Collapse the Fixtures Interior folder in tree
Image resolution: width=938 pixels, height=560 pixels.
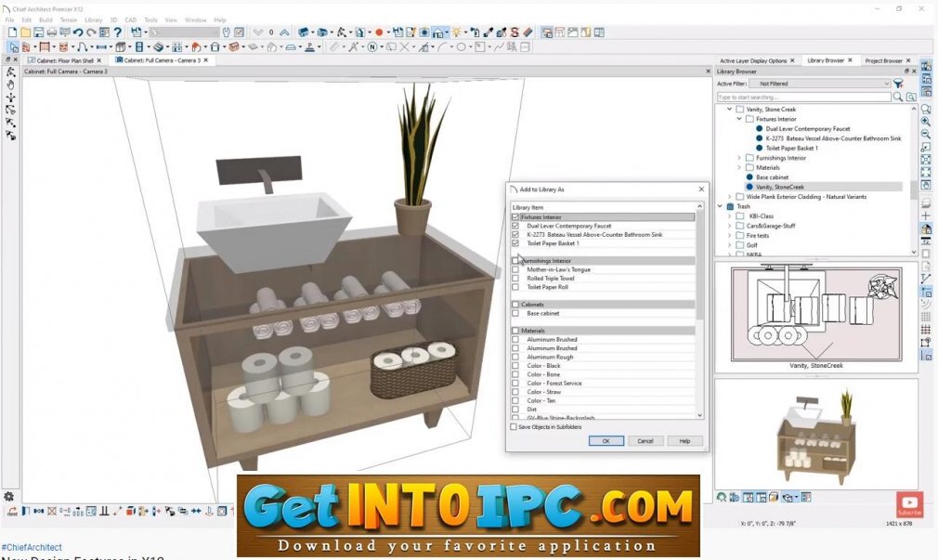(x=739, y=119)
